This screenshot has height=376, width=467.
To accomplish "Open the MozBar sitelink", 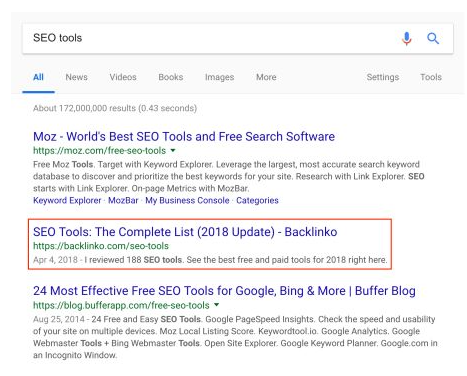I will (123, 200).
